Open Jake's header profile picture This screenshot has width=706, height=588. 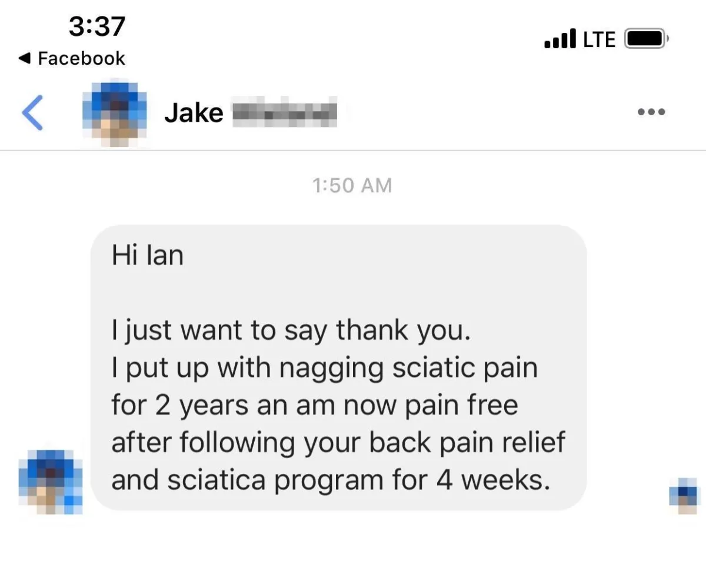114,113
